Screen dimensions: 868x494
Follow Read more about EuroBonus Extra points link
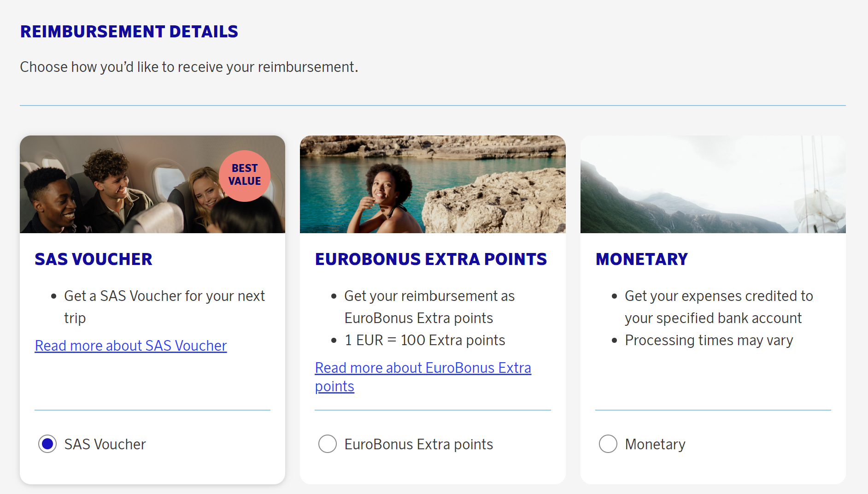(422, 368)
